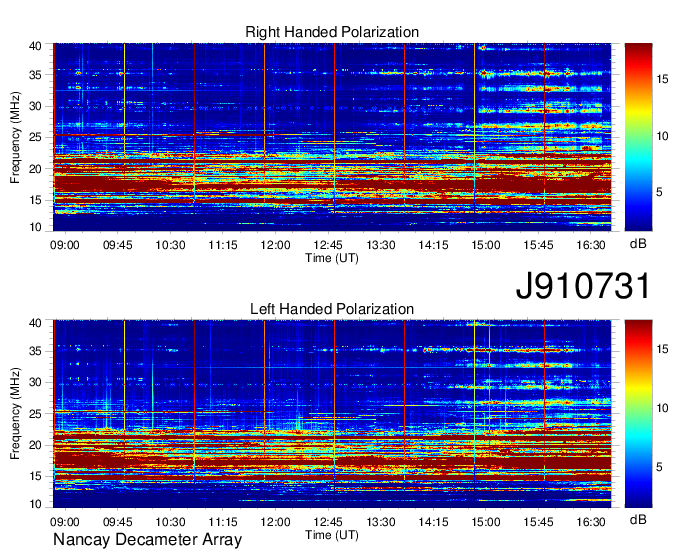Screen dimensions: 680x552
Task: Click the Right Handed Polarization title
Action: (332, 32)
